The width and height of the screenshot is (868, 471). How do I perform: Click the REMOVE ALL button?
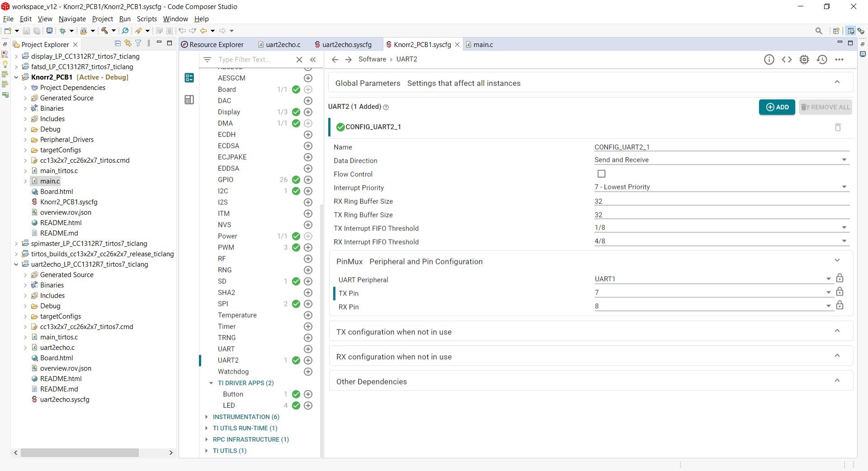825,107
